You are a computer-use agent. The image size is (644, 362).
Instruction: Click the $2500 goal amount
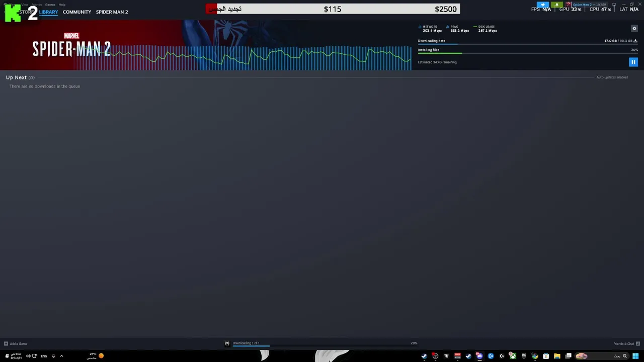coord(446,9)
